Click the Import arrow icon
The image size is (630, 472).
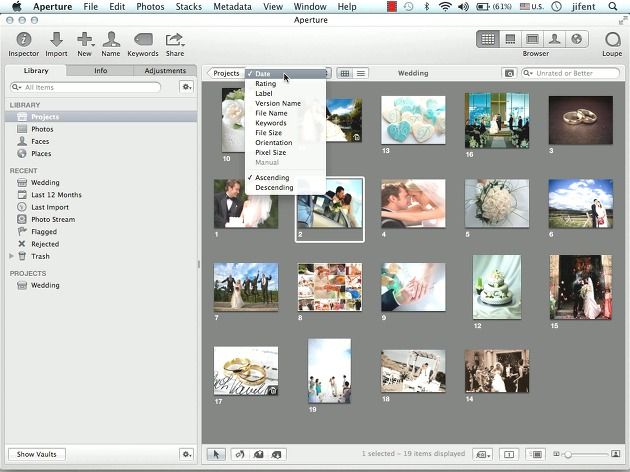pos(56,39)
